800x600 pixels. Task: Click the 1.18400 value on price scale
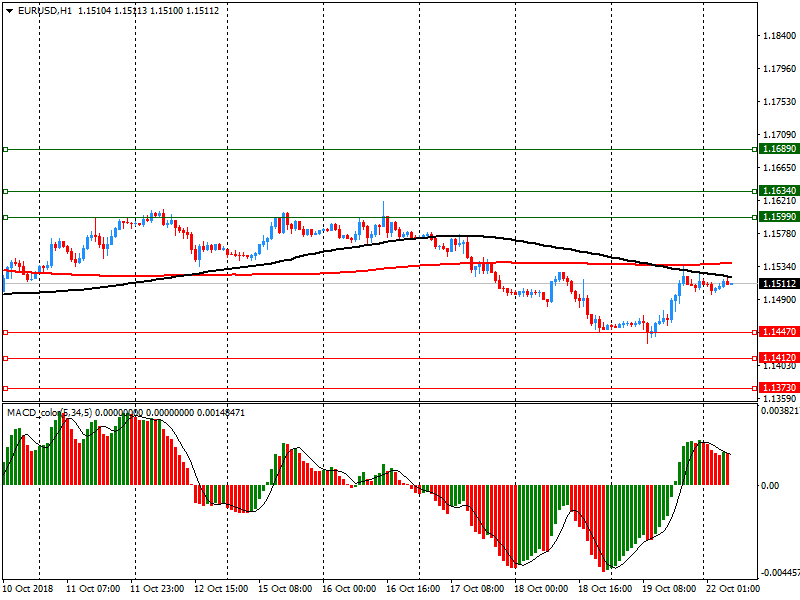778,36
